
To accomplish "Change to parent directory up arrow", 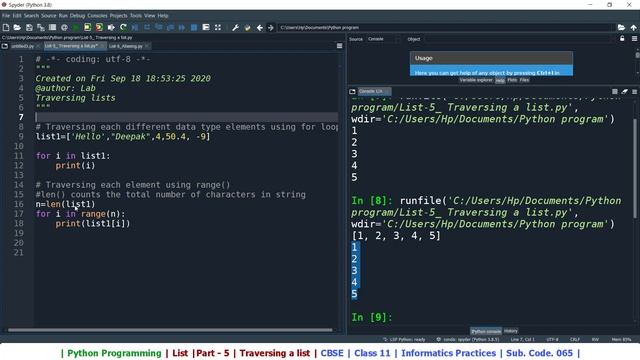I will click(633, 27).
